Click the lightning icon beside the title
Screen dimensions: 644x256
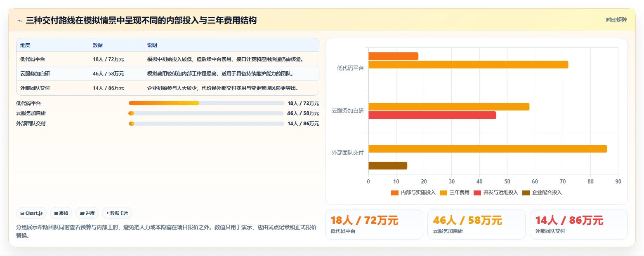coord(19,20)
